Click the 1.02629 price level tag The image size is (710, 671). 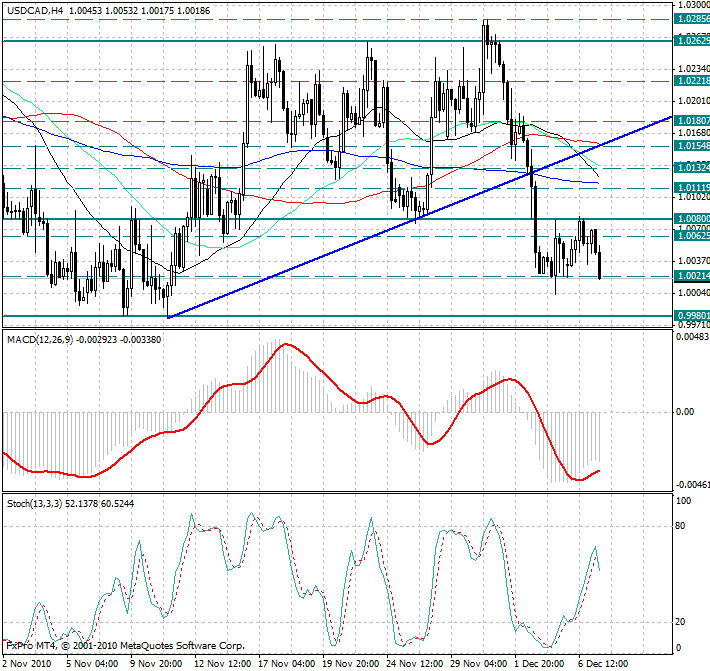pyautogui.click(x=692, y=40)
